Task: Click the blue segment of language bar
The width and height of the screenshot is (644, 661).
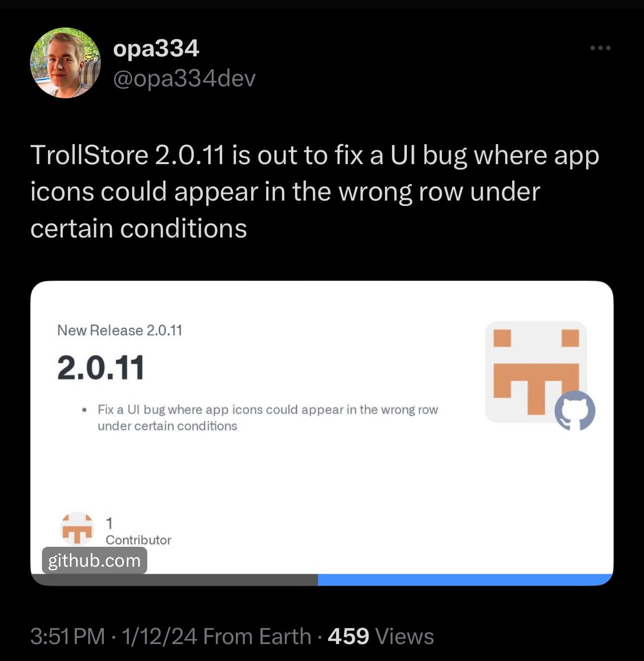Action: [465, 580]
